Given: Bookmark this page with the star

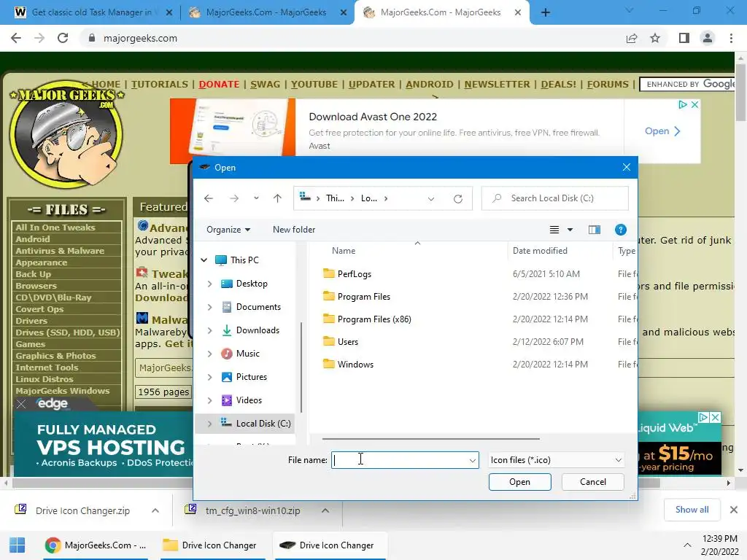Looking at the screenshot, I should [655, 38].
